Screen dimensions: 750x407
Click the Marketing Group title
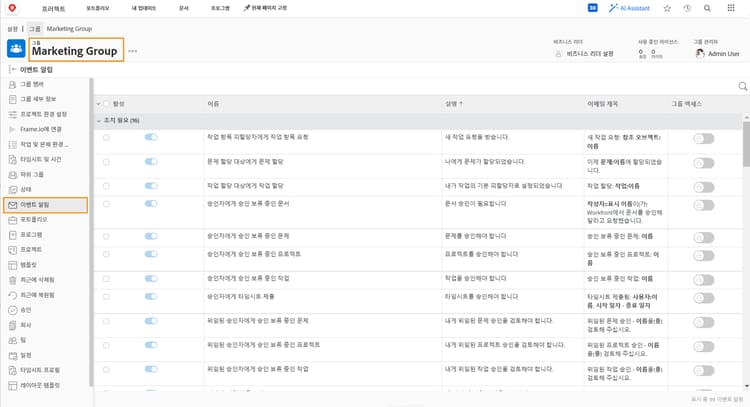tap(75, 51)
